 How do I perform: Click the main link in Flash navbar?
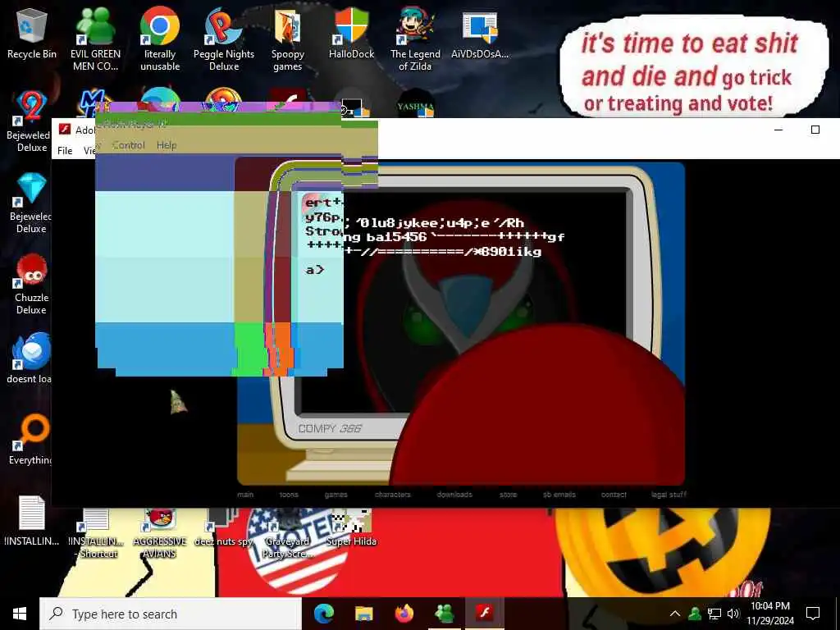point(245,495)
